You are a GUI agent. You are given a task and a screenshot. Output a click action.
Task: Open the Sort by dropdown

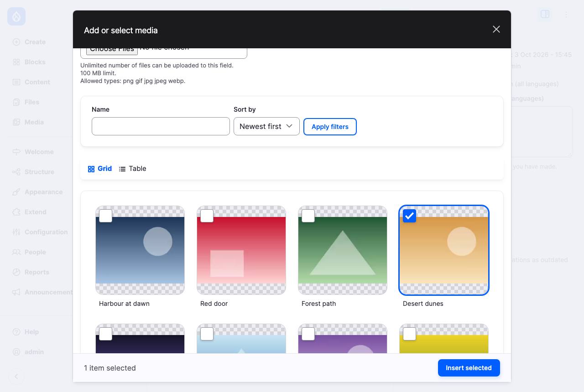(x=266, y=126)
